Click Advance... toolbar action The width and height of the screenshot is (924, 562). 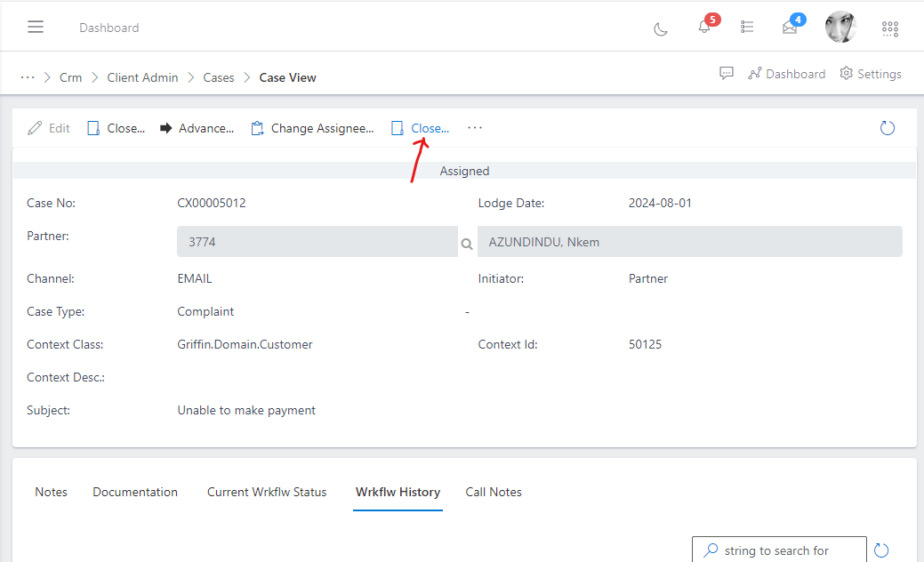point(197,128)
